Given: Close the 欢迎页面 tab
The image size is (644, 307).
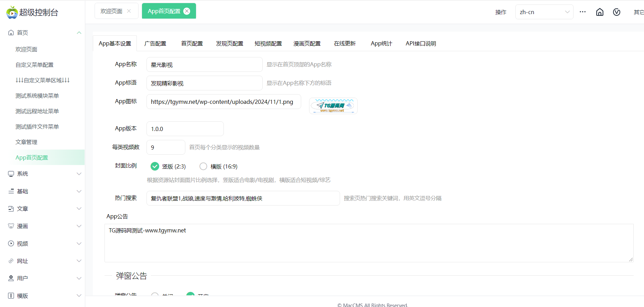Looking at the screenshot, I should 129,11.
